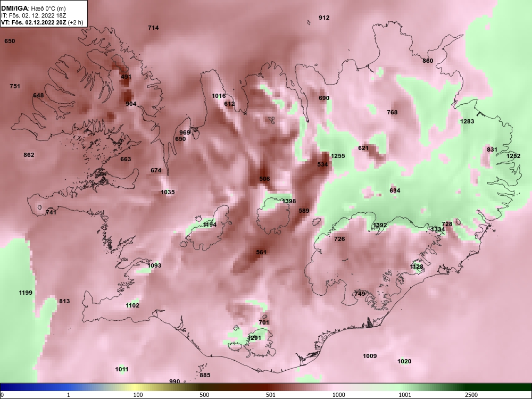This screenshot has width=532, height=399.
Task: Pick the 648 map value
Action: click(x=38, y=95)
